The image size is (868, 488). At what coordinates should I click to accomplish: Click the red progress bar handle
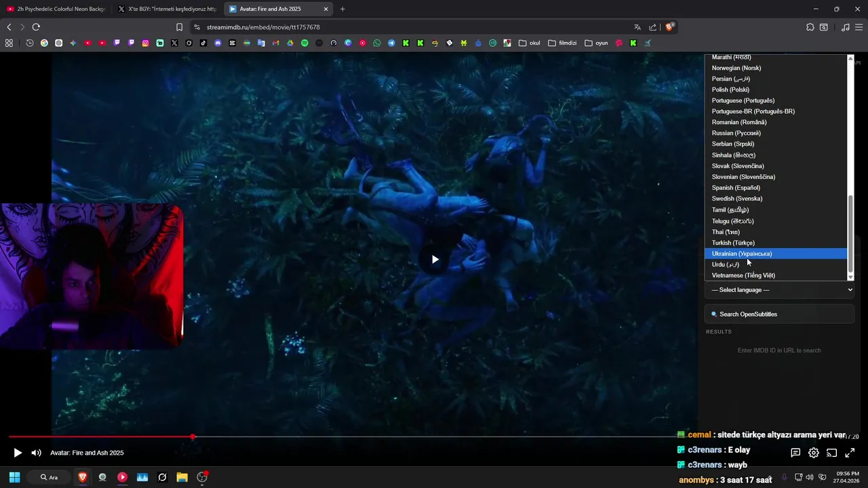pyautogui.click(x=193, y=436)
